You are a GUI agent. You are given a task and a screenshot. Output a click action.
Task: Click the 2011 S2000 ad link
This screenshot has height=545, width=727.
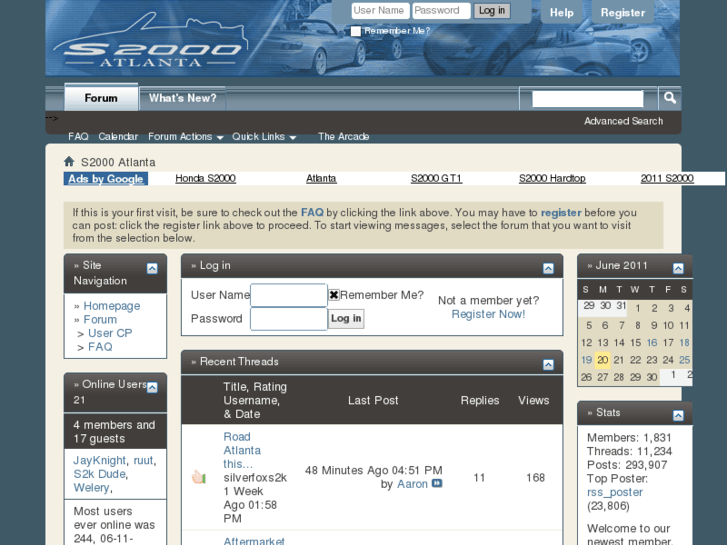[x=667, y=178]
